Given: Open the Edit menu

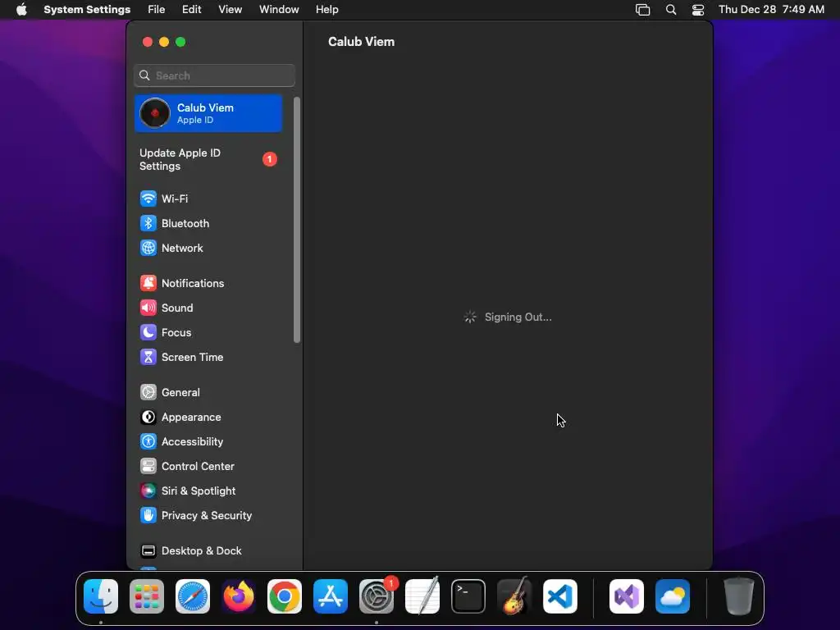Looking at the screenshot, I should tap(191, 10).
